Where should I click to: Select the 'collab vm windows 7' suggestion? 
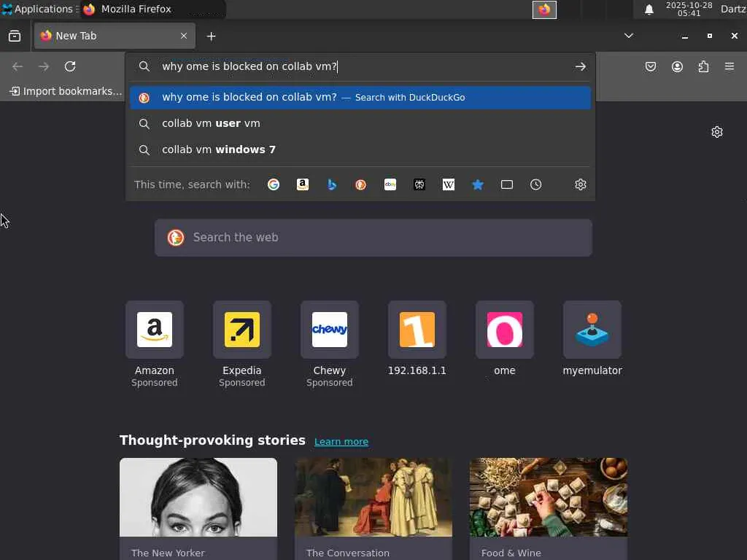(x=362, y=149)
